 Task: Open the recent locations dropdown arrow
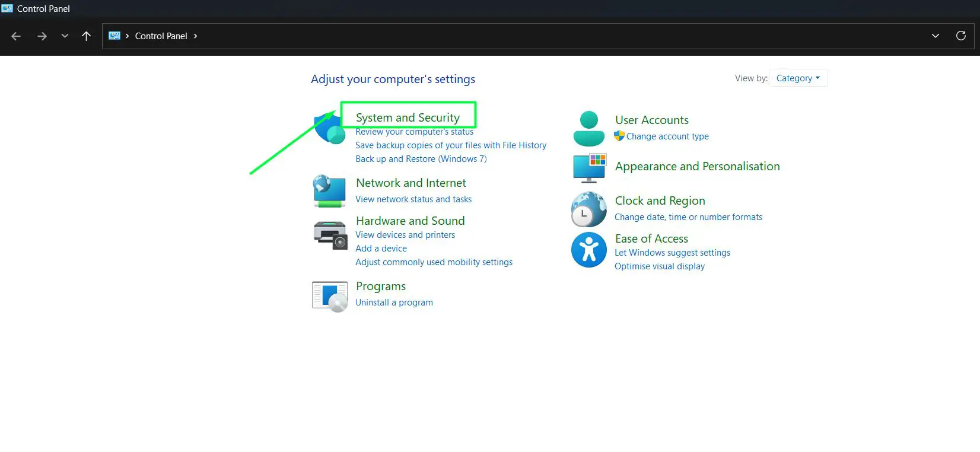65,36
